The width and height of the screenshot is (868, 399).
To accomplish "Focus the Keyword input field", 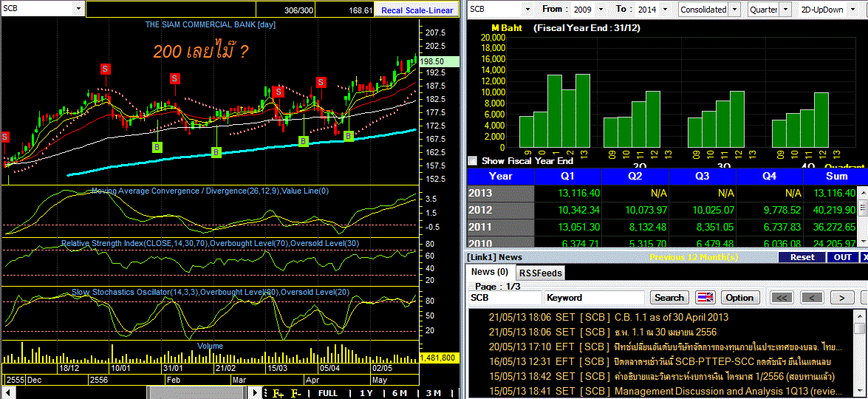I will [x=595, y=297].
